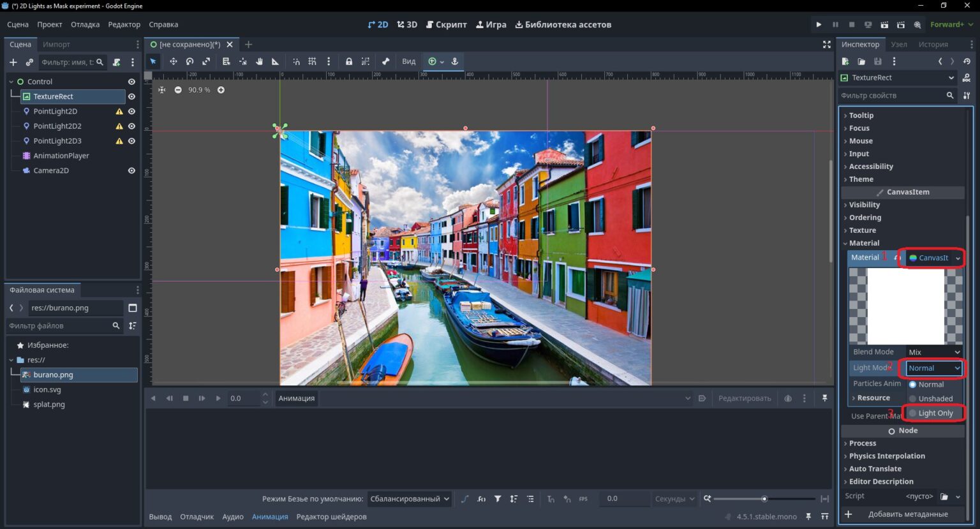Open the Вид view menu button
Screen dimensions: 980x529
[x=408, y=61]
